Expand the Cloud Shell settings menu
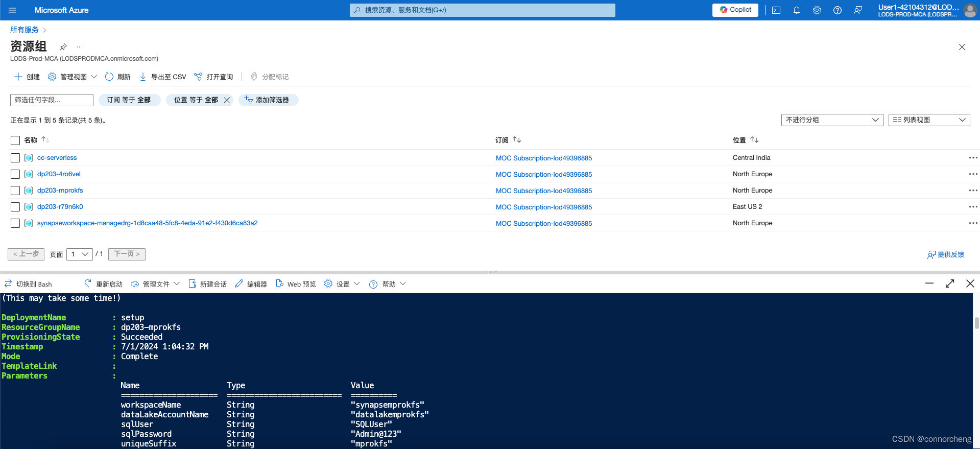 coord(342,284)
